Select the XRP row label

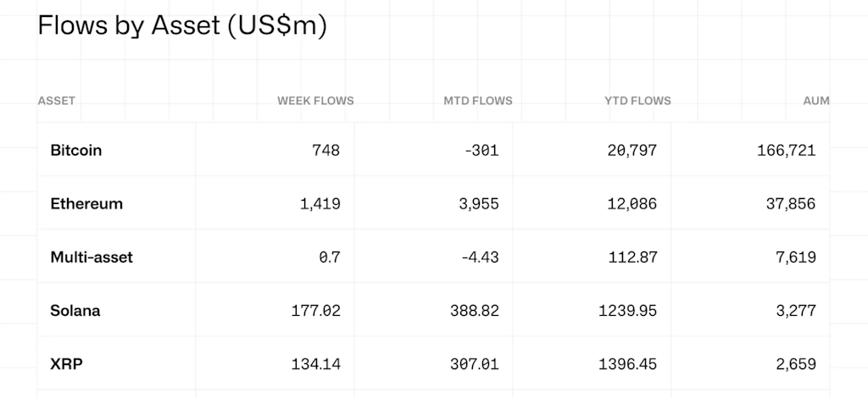tap(66, 364)
